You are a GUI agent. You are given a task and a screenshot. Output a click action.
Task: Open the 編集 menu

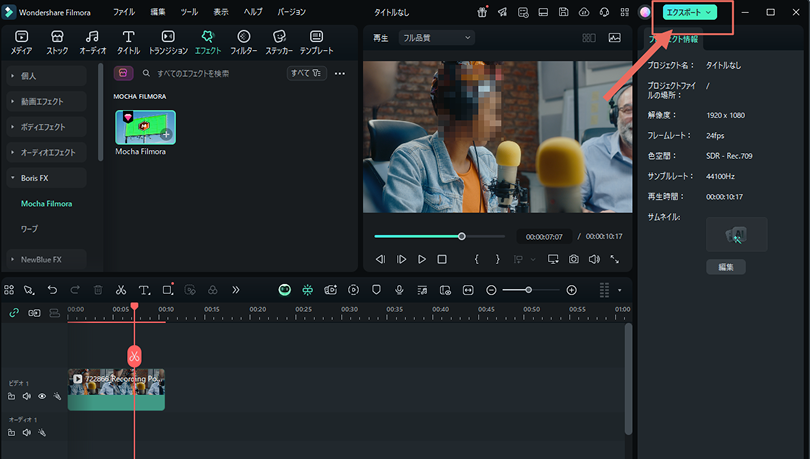[x=158, y=12]
